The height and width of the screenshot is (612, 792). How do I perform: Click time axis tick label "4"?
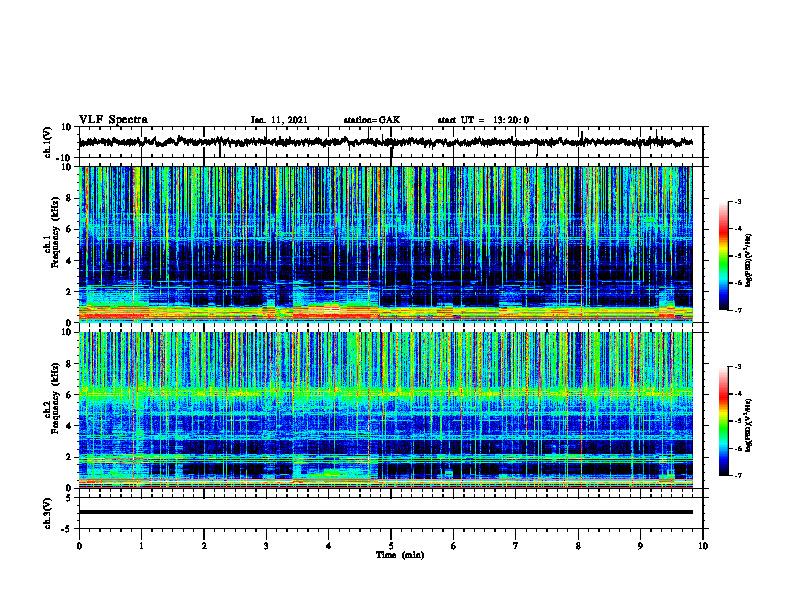click(329, 546)
